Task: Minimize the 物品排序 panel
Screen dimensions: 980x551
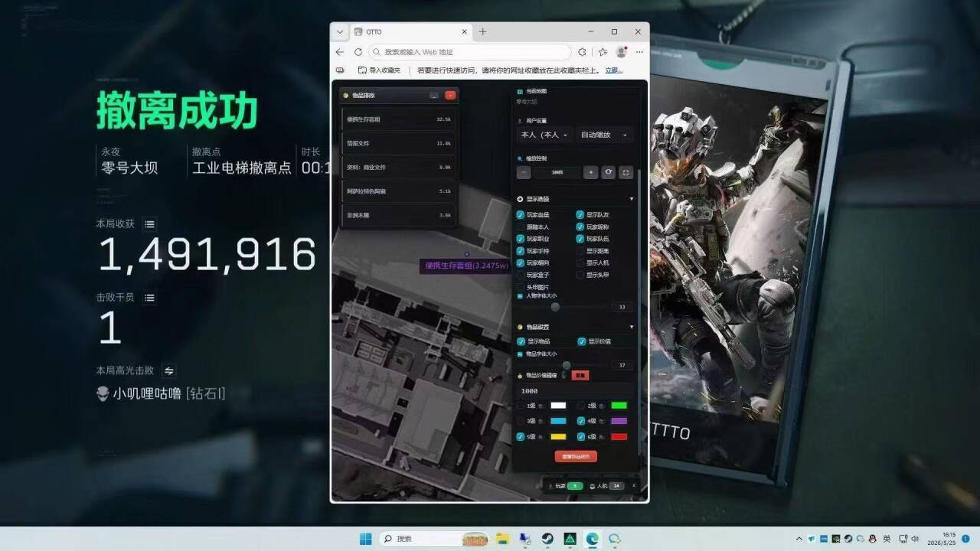Action: coord(434,96)
